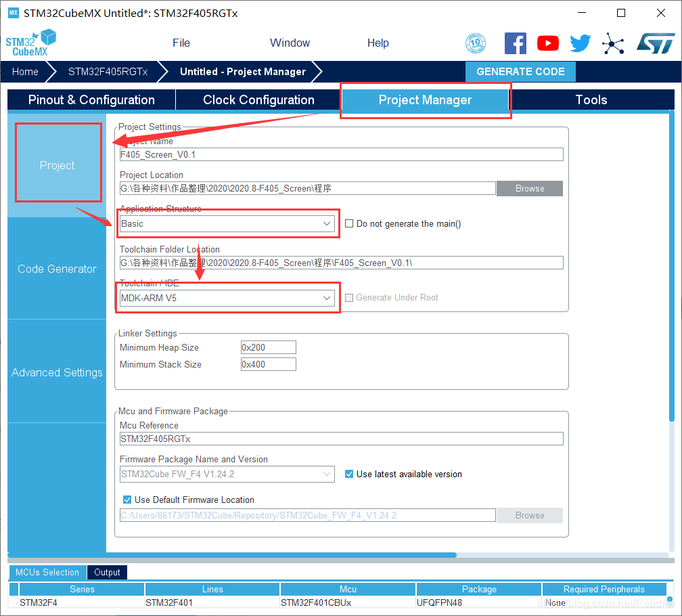
Task: Toggle Do not generate the main() checkbox
Action: (349, 223)
